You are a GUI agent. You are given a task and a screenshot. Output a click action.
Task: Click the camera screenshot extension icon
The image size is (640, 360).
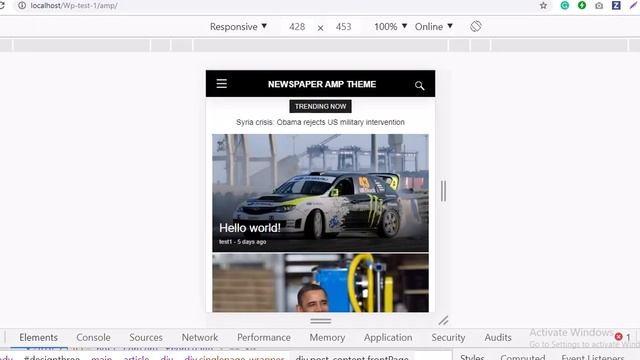pos(599,6)
